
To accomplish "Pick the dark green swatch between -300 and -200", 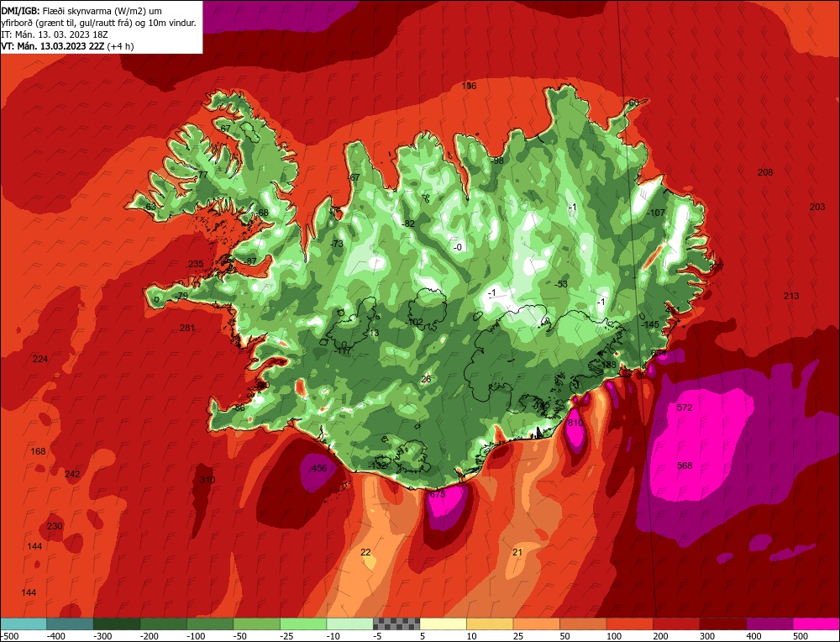I will [117, 624].
